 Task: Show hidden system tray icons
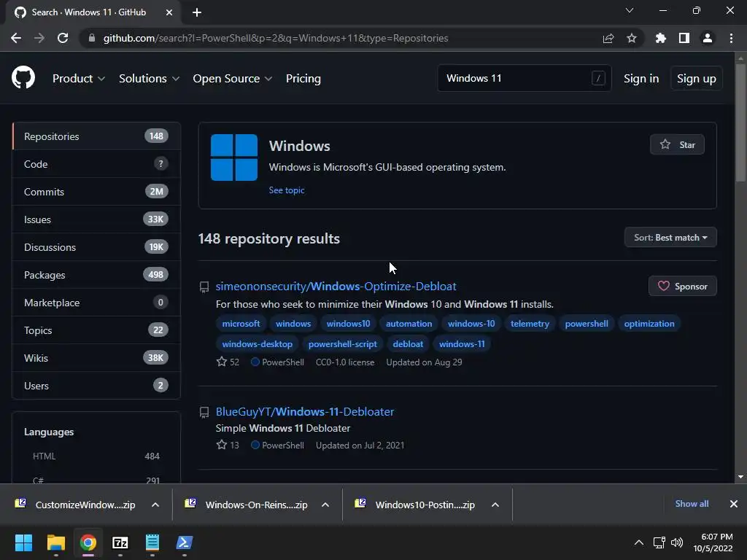point(639,542)
